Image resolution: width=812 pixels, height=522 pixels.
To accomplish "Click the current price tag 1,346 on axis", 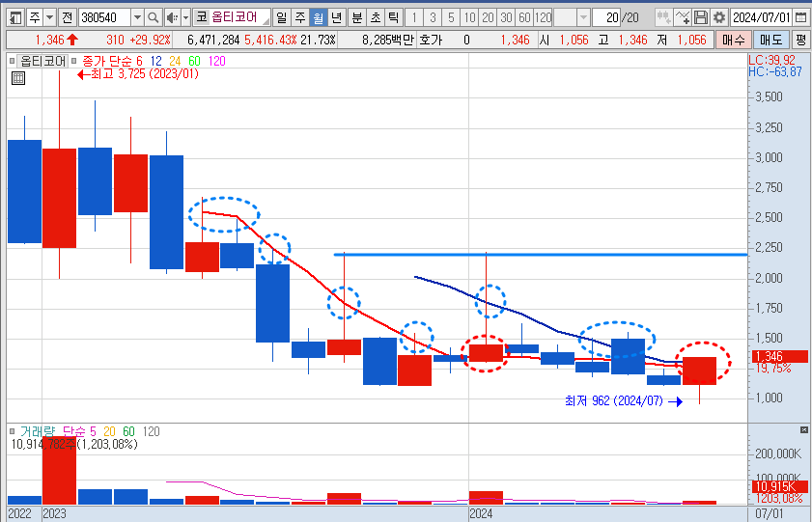I will coord(780,356).
